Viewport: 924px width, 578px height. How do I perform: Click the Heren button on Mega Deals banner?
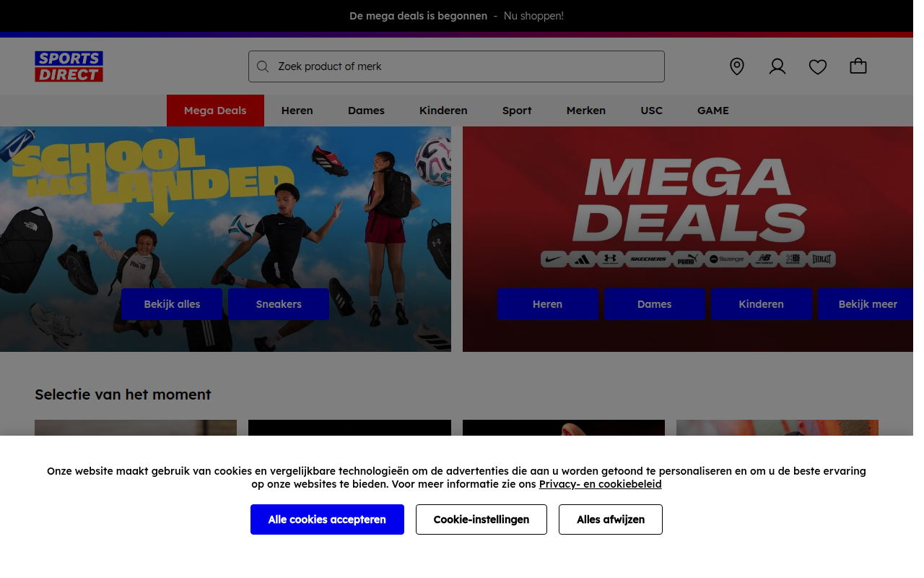pyautogui.click(x=548, y=304)
